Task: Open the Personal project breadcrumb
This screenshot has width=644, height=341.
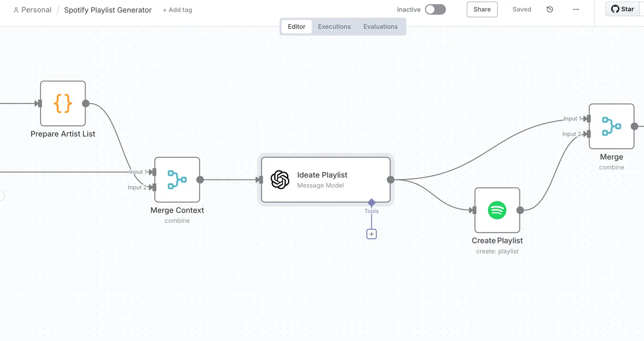Action: tap(32, 10)
